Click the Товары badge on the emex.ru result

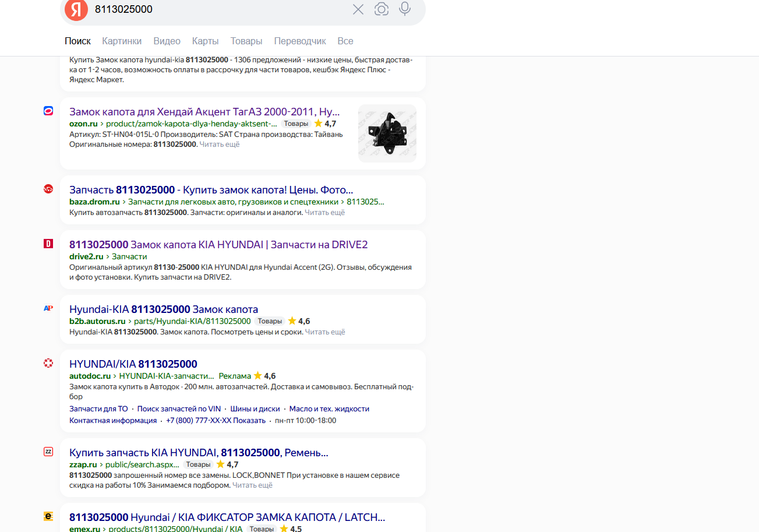click(x=262, y=529)
